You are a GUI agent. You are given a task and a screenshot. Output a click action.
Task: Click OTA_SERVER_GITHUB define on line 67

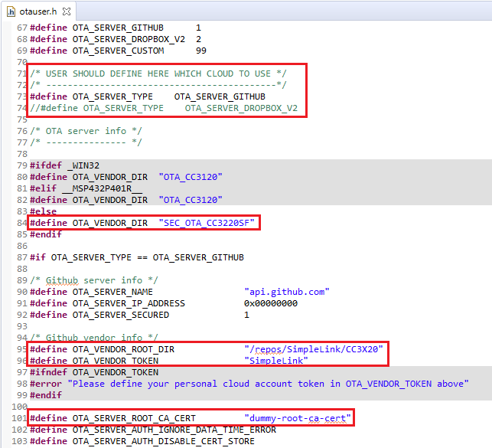click(x=118, y=28)
